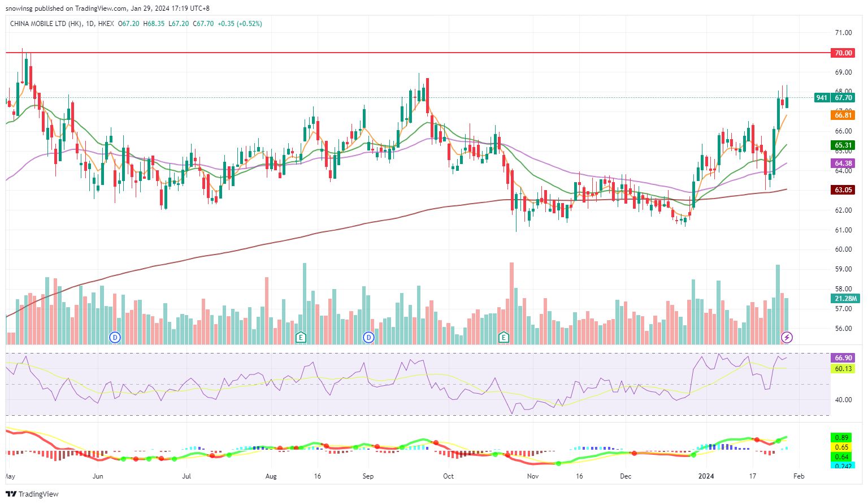Select the orange moving average label 66.81
868x504 pixels.
click(843, 115)
